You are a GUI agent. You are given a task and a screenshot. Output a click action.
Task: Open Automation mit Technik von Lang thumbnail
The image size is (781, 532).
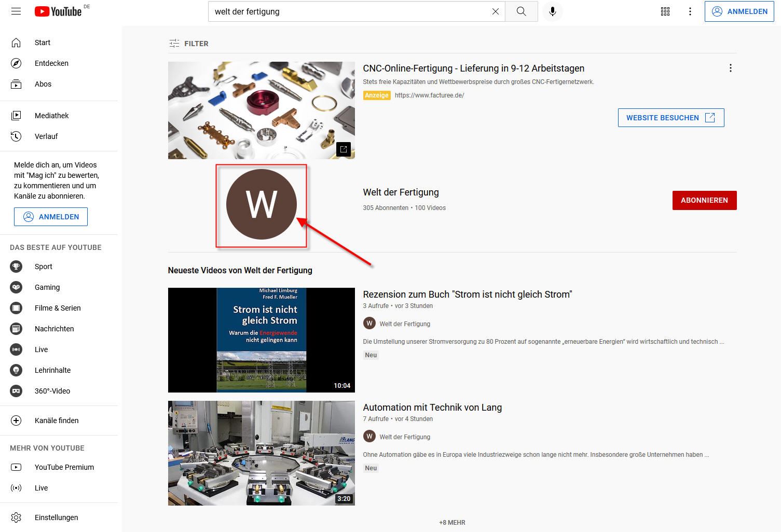262,453
